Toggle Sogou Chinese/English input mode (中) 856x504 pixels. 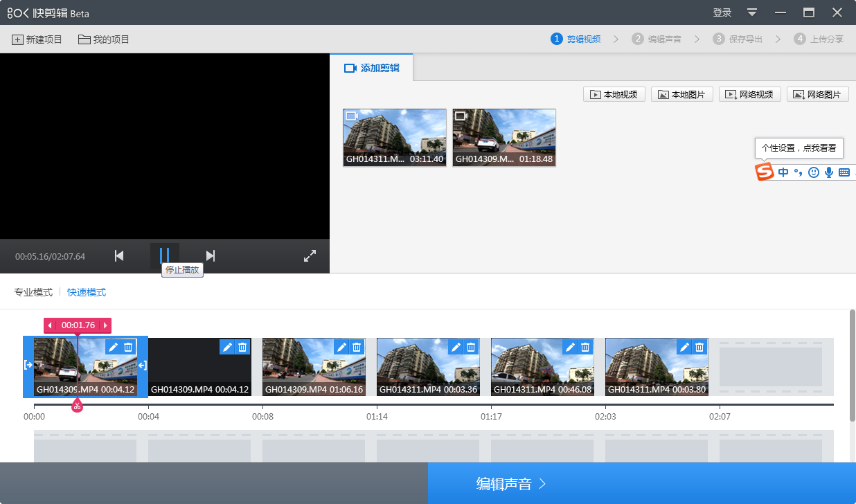(x=783, y=172)
